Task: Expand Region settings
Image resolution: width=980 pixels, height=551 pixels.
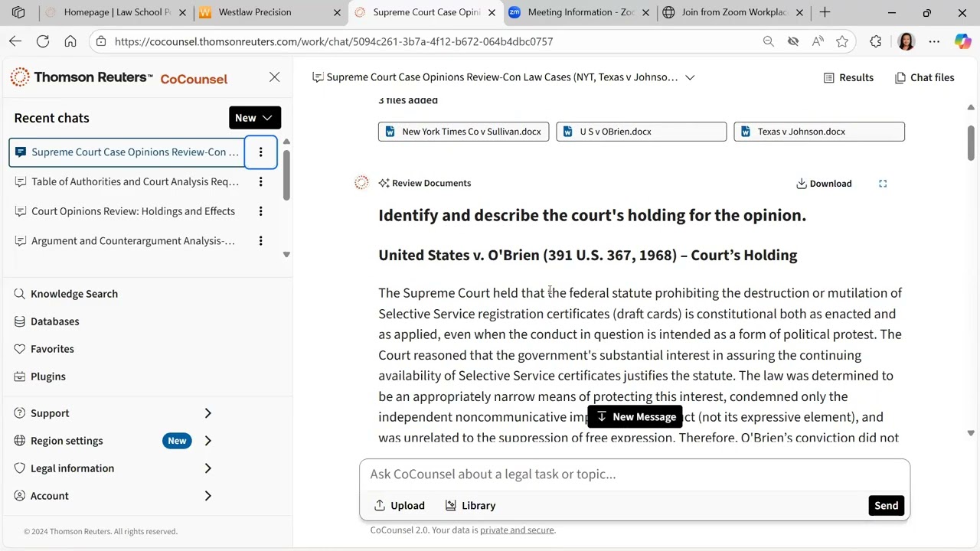Action: [113, 441]
